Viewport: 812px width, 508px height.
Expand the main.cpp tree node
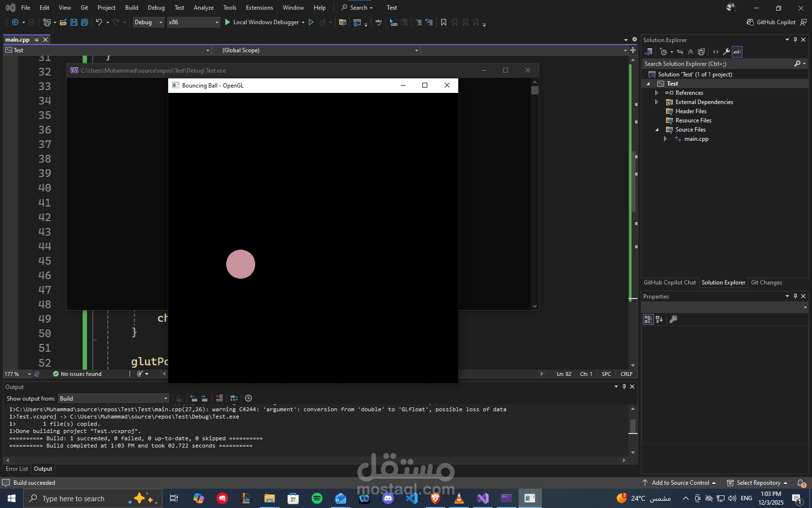665,139
